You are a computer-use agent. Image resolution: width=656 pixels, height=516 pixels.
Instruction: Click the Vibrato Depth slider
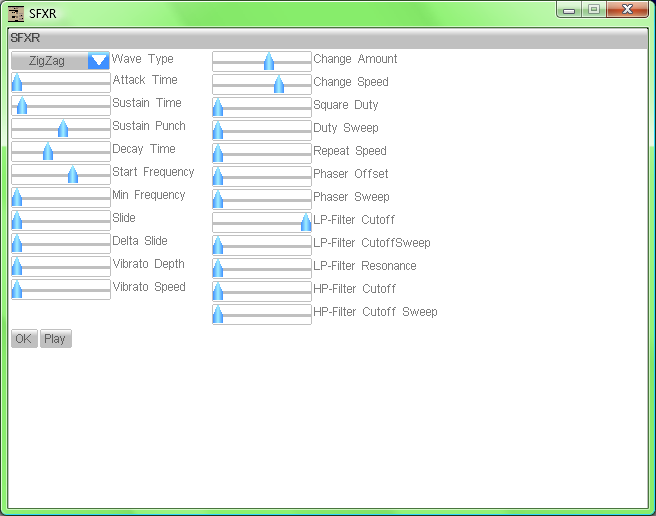(x=61, y=267)
